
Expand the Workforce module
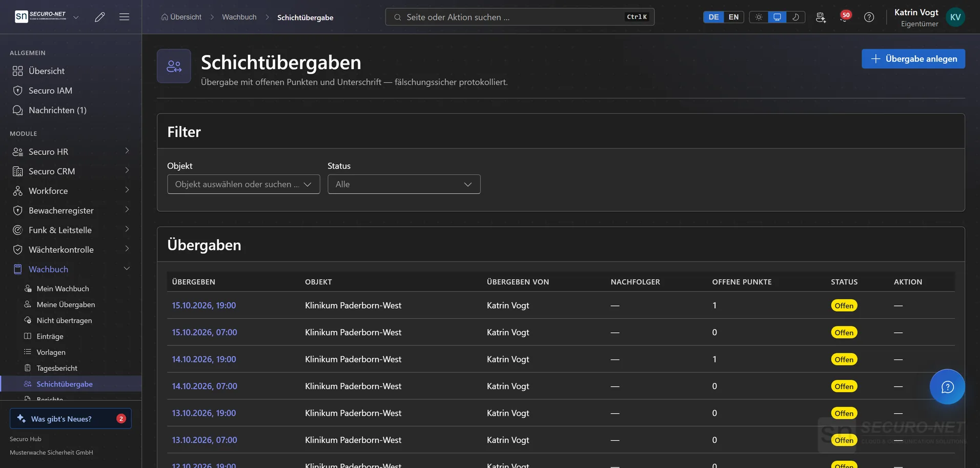[71, 190]
